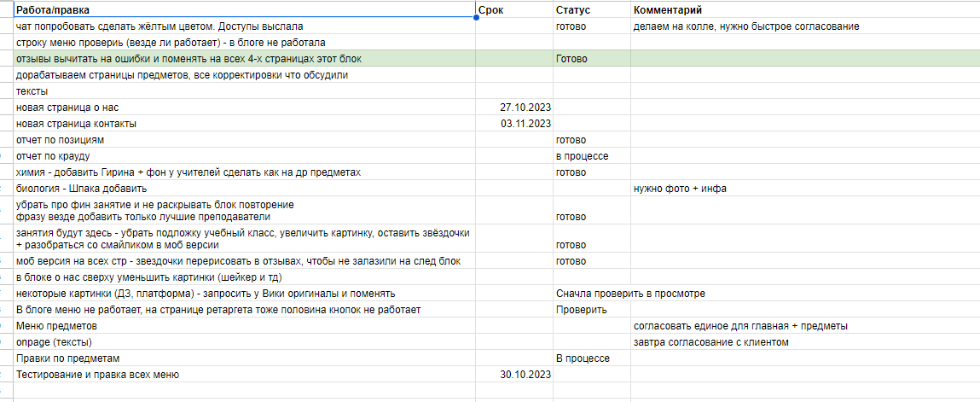980x402 pixels.
Task: Select cell "Тестирование и правка всех меню"
Action: pos(245,375)
